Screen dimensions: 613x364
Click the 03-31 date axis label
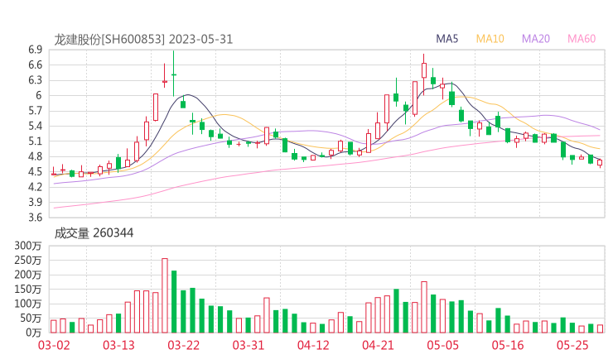[x=249, y=344]
